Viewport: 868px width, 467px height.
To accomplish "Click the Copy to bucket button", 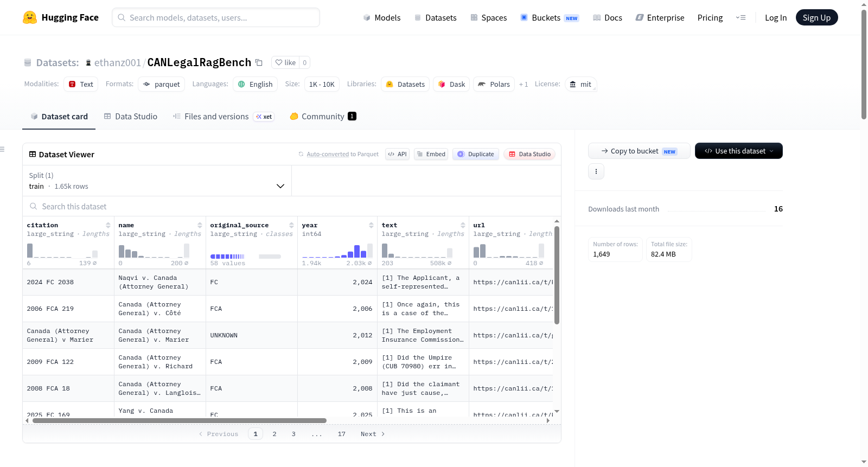I will pyautogui.click(x=639, y=151).
